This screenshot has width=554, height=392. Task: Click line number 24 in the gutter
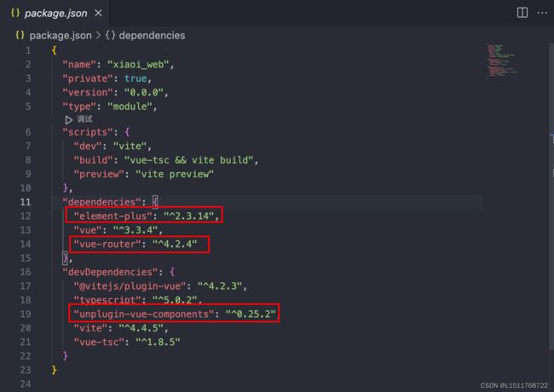26,383
